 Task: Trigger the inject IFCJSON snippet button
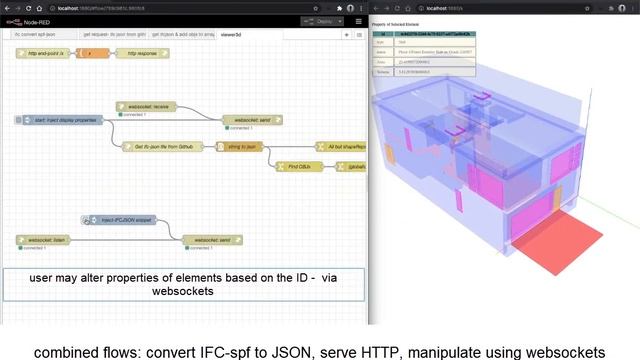coord(85,220)
